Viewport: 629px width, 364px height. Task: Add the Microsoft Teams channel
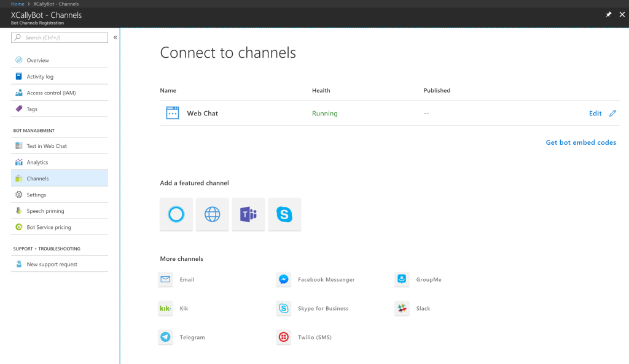click(248, 214)
